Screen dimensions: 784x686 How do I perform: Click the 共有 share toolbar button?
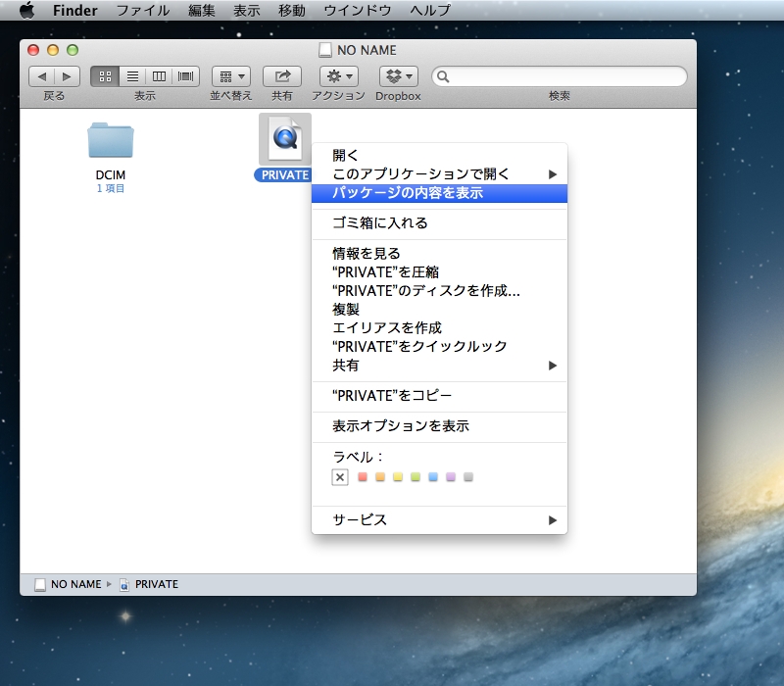click(x=282, y=76)
